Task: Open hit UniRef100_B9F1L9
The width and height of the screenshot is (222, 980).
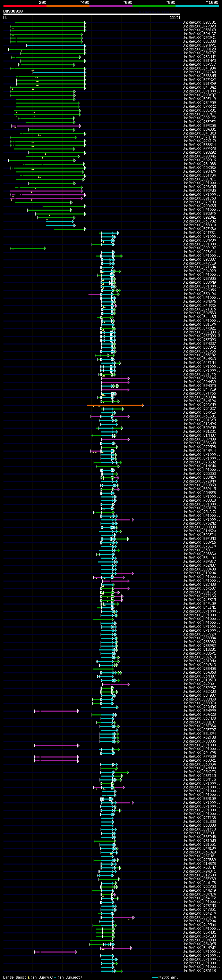Action: coord(199,99)
